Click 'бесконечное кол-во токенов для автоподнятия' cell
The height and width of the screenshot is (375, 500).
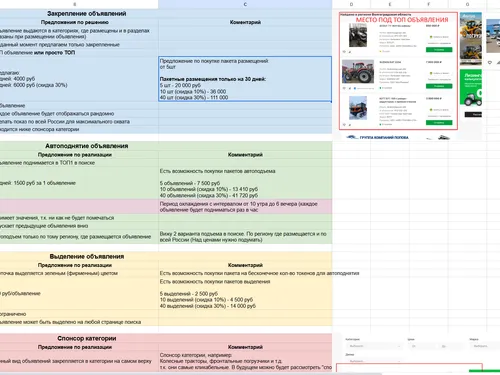245,273
